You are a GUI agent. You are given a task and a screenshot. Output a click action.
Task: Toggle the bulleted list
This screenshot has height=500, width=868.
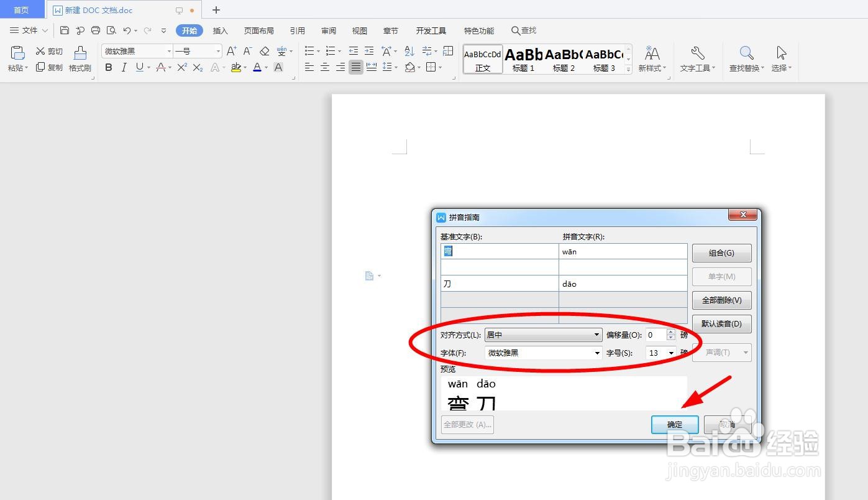coord(309,50)
